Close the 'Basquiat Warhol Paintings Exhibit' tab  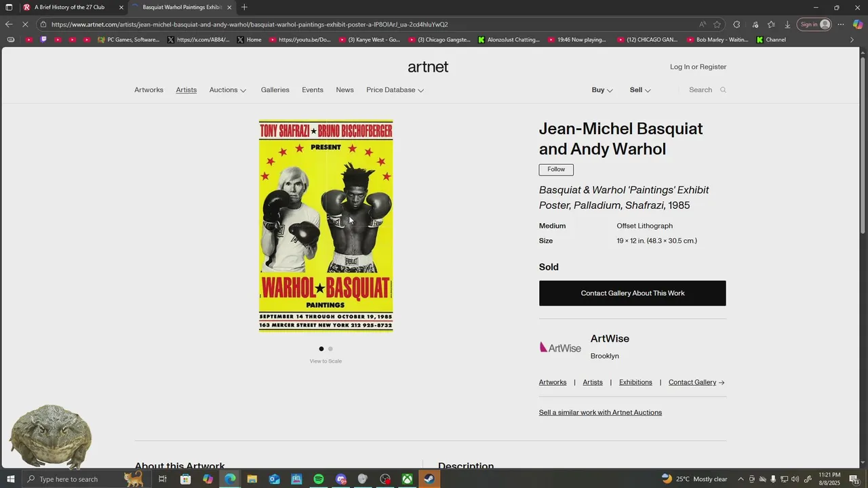(x=229, y=7)
